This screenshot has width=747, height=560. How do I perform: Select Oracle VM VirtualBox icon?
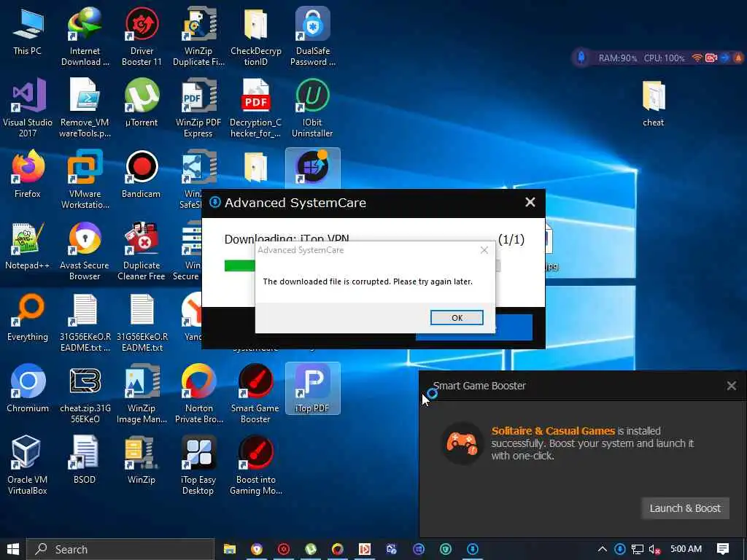point(28,465)
